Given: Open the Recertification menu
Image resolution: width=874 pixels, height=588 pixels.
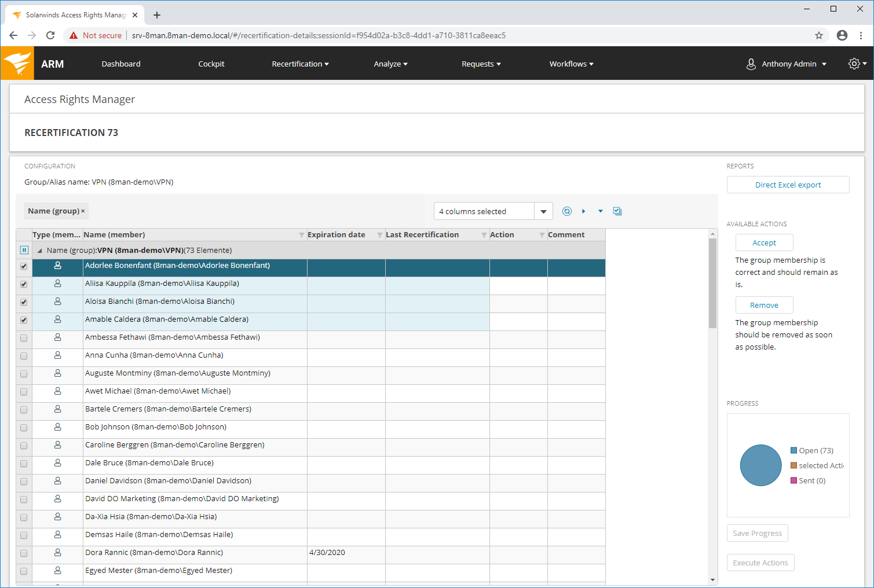Looking at the screenshot, I should click(x=300, y=64).
